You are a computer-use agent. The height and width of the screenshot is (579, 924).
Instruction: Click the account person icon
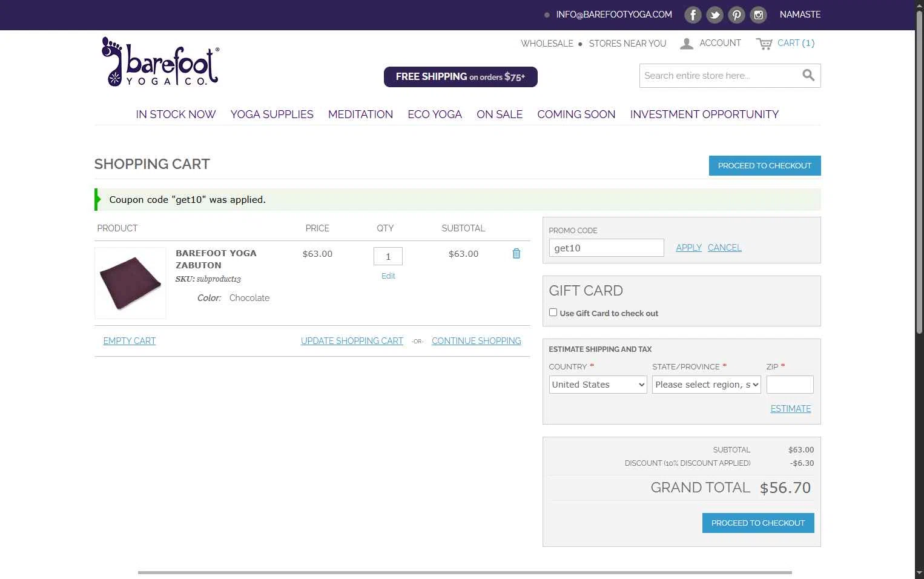[x=687, y=44]
